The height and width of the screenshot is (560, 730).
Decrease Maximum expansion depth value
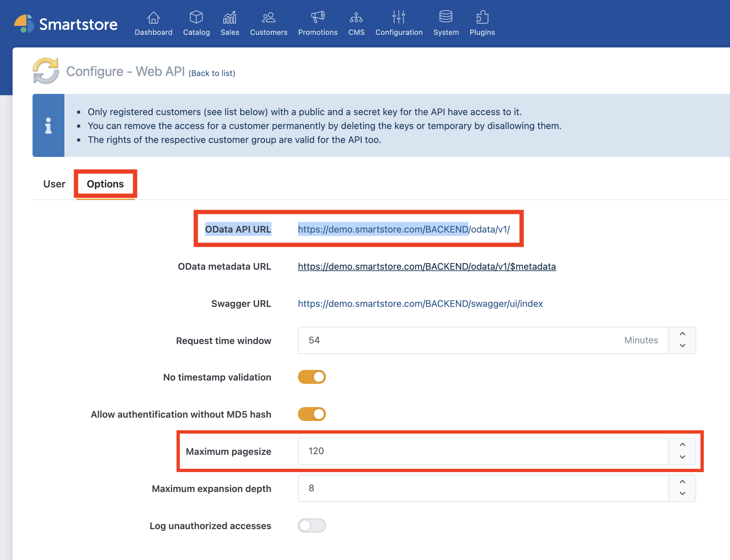(682, 494)
